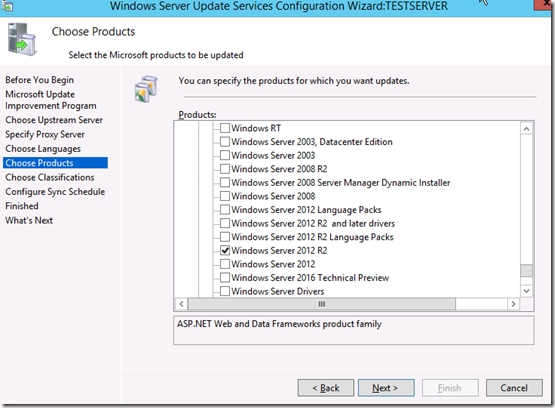Image resolution: width=555 pixels, height=408 pixels.
Task: Click the 'Windows RT' product name
Action: coord(256,128)
